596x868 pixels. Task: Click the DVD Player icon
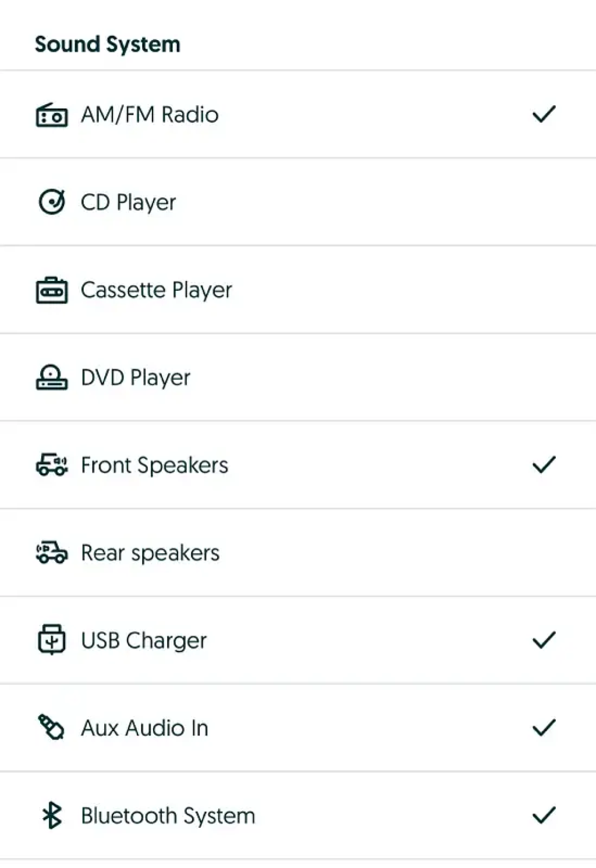click(x=52, y=378)
